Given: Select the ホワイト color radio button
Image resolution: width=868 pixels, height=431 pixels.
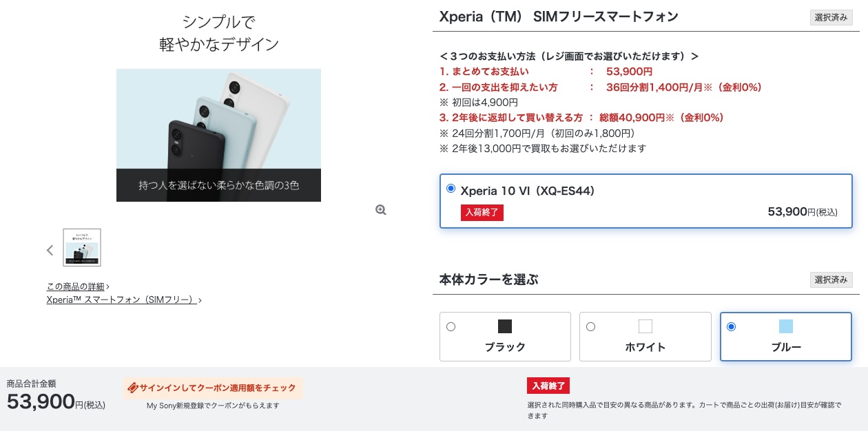Looking at the screenshot, I should 590,326.
